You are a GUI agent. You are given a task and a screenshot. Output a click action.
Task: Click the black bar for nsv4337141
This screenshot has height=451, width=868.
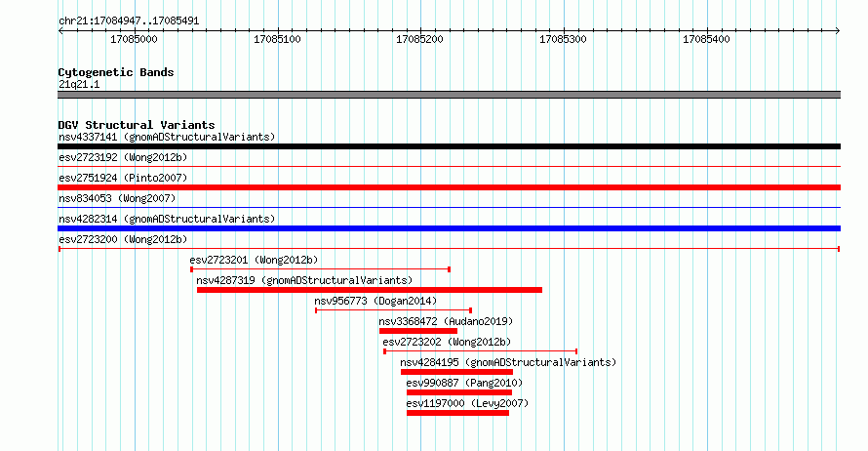pos(449,146)
